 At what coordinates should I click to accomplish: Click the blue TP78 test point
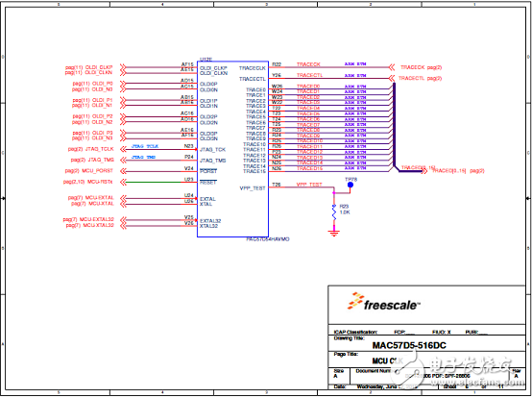pyautogui.click(x=351, y=186)
